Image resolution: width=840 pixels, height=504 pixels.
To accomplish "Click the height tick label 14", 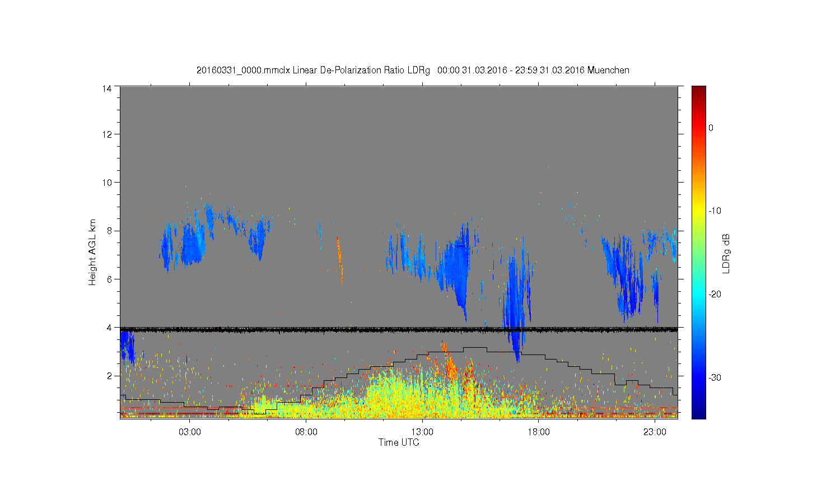I will (106, 88).
